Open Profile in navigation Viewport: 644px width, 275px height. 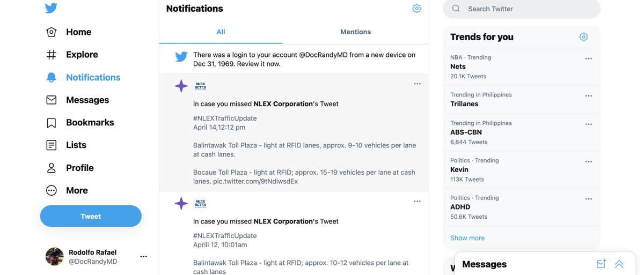[80, 168]
